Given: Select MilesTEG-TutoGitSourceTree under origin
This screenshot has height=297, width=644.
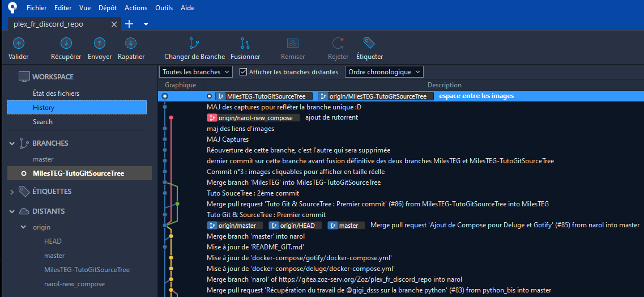Looking at the screenshot, I should (x=87, y=270).
